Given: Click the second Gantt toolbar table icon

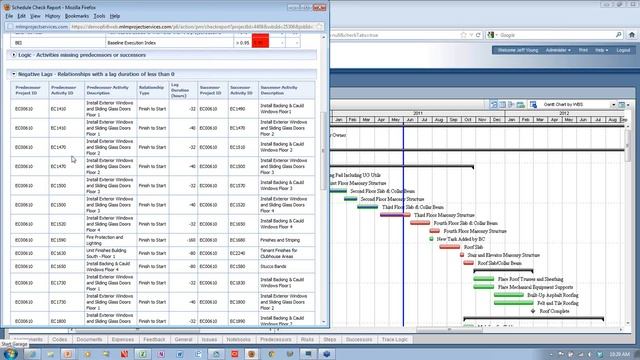Looking at the screenshot, I should [502, 105].
